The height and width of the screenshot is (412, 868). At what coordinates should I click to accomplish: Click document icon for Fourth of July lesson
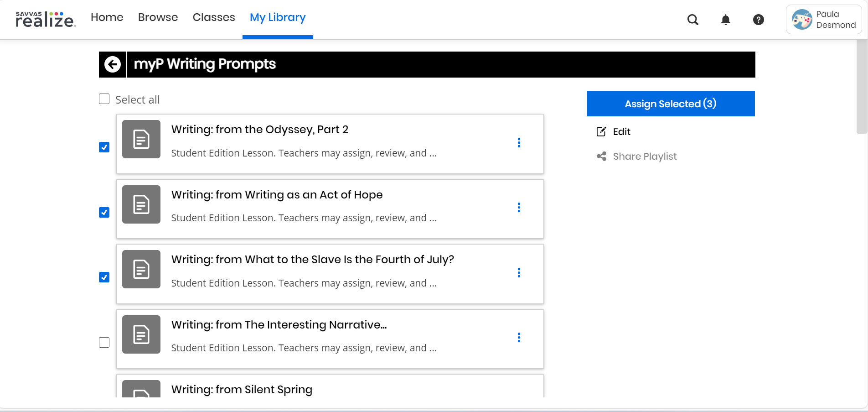pyautogui.click(x=141, y=269)
